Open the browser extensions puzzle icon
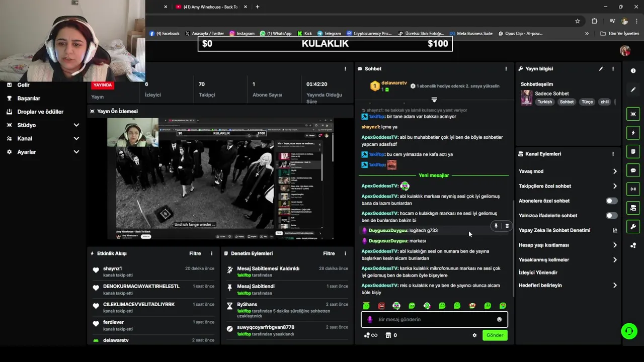The image size is (644, 362). 595,21
